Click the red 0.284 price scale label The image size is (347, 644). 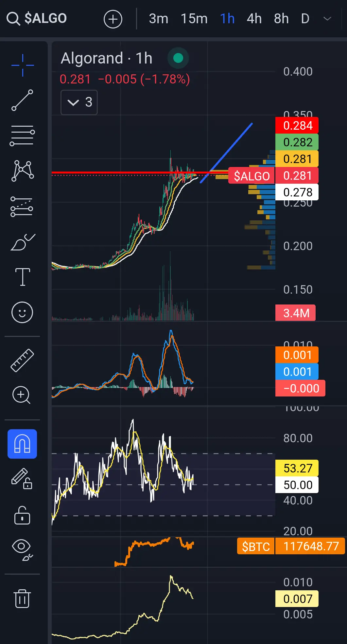click(297, 125)
